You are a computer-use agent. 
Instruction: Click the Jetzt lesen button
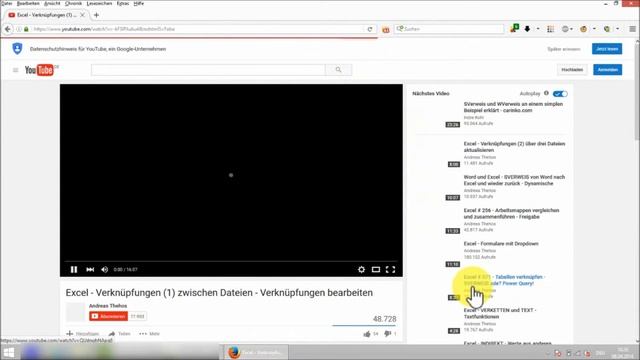coord(607,49)
